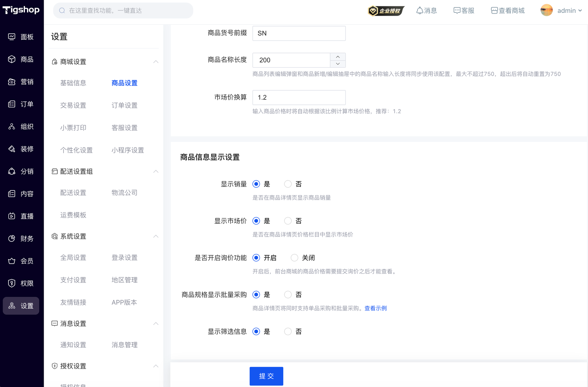Go to 营销 marketing section icon
This screenshot has width=588, height=387.
(x=12, y=82)
